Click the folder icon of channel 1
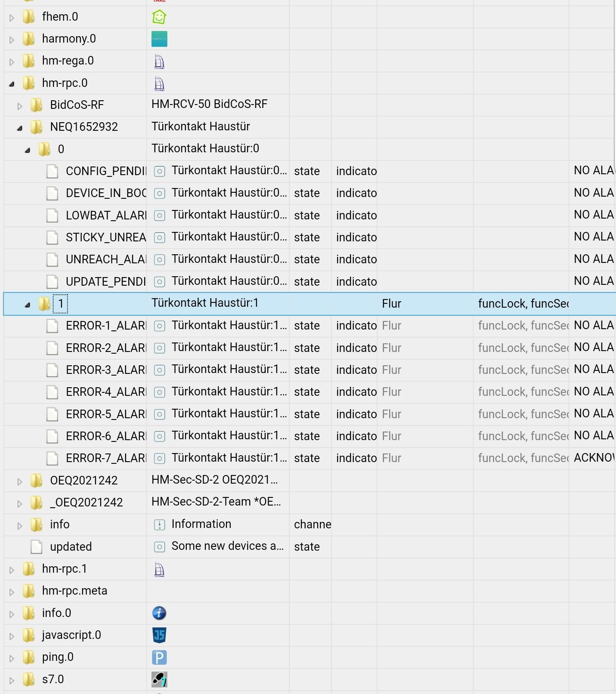Image resolution: width=616 pixels, height=694 pixels. click(x=44, y=304)
